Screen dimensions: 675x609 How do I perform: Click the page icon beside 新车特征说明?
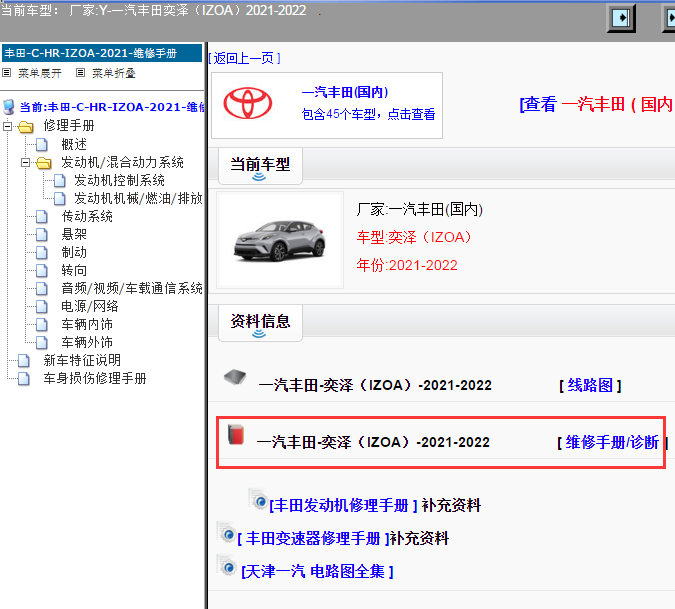[24, 361]
